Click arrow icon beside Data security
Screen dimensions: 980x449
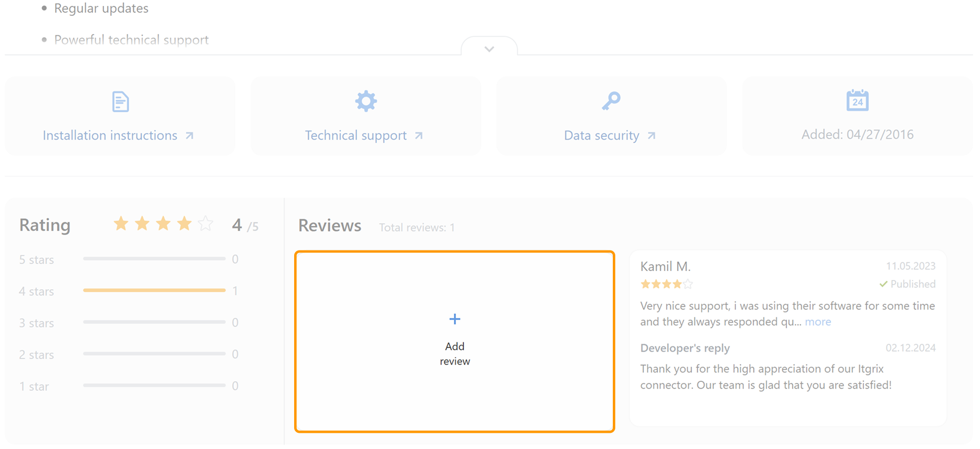(x=652, y=136)
